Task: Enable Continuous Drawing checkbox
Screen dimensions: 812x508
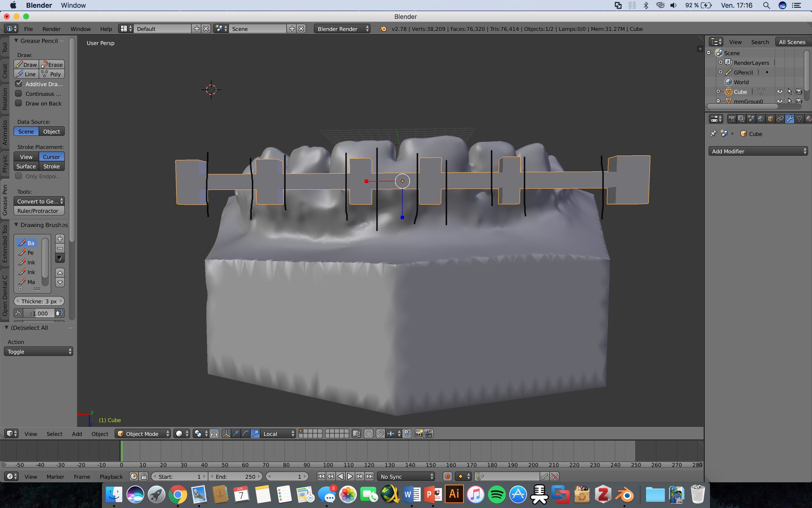Action: (19, 93)
